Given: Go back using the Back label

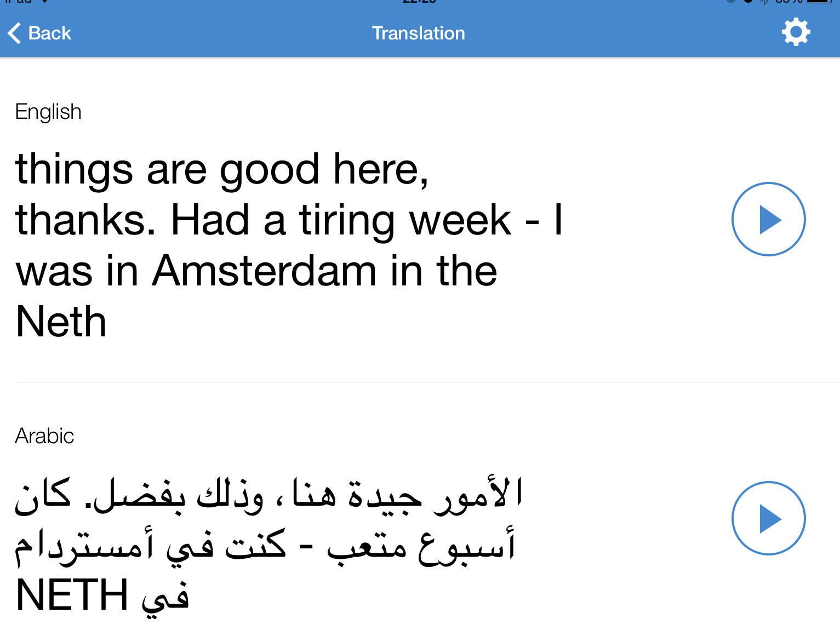Looking at the screenshot, I should (50, 33).
